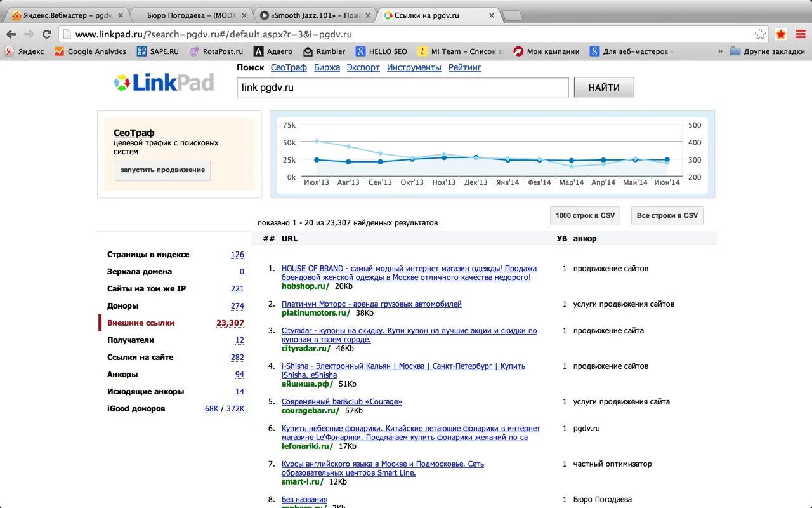Screen dimensions: 812x508
Task: Click the LinkPad logo
Action: coord(164,83)
